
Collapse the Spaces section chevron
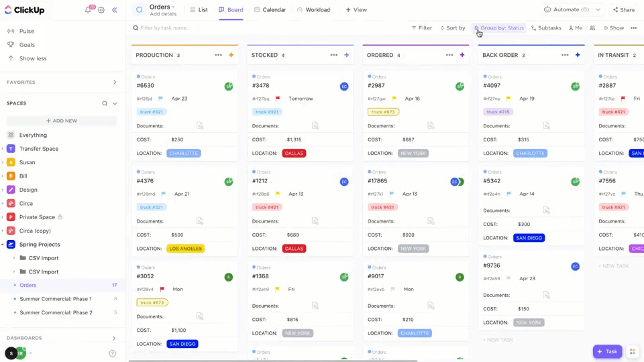[x=115, y=103]
